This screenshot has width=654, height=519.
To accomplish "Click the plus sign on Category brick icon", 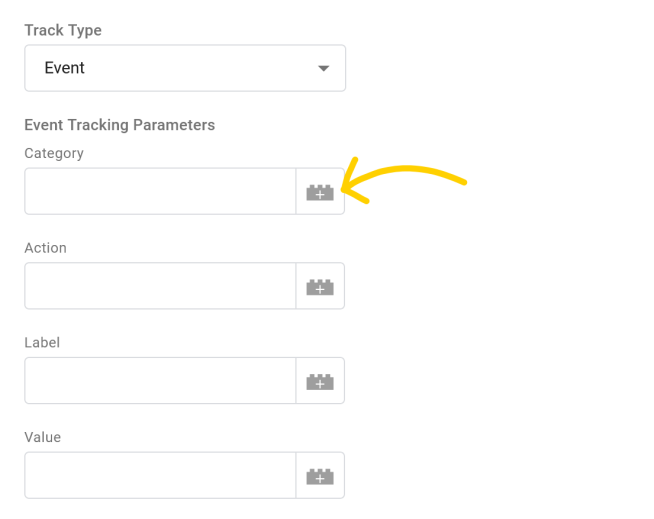I will pyautogui.click(x=320, y=195).
